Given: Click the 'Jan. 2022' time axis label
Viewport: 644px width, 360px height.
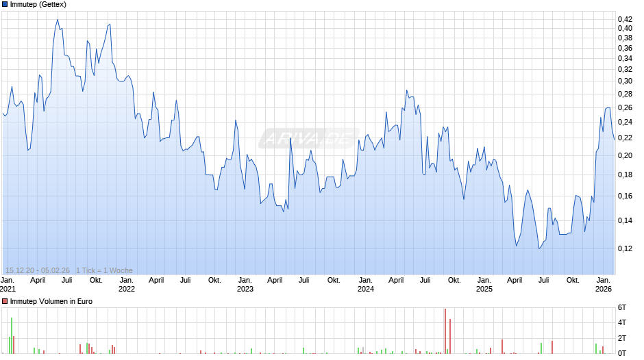Looking at the screenshot, I should pos(127,285).
